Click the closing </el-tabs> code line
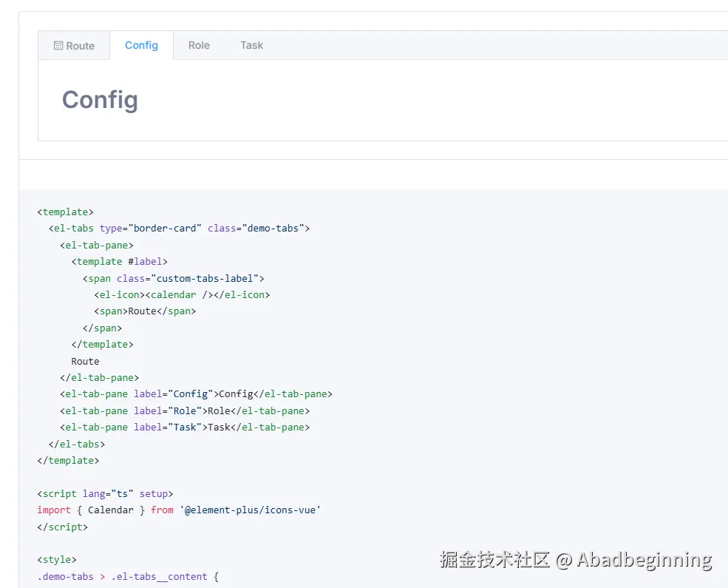This screenshot has width=728, height=588. tap(77, 444)
